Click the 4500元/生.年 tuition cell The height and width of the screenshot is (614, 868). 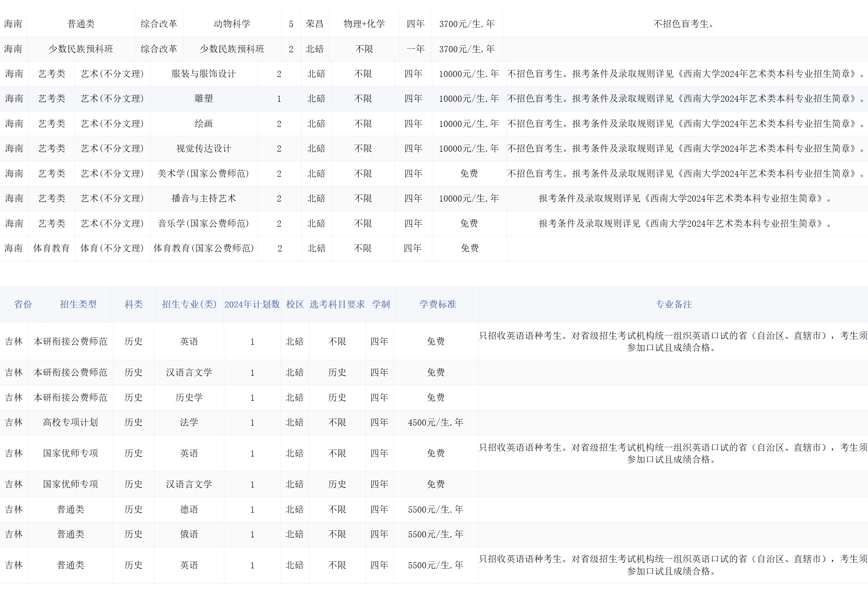click(x=437, y=422)
